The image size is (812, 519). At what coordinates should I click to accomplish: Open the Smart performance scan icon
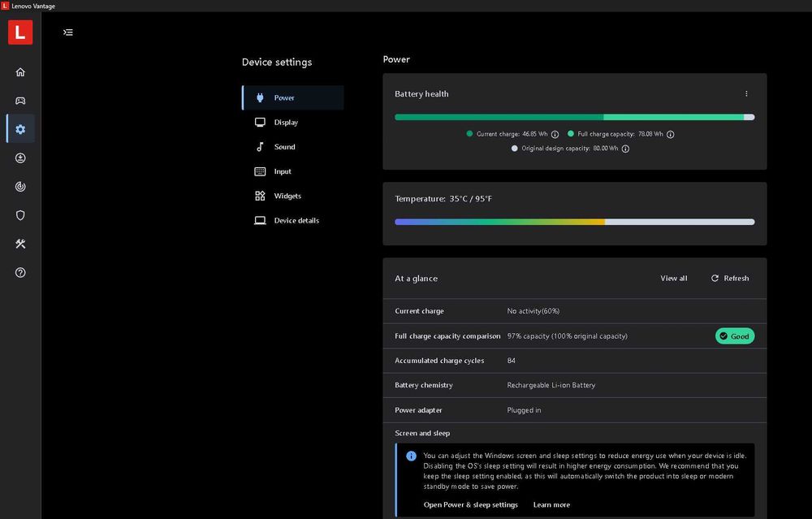[20, 187]
